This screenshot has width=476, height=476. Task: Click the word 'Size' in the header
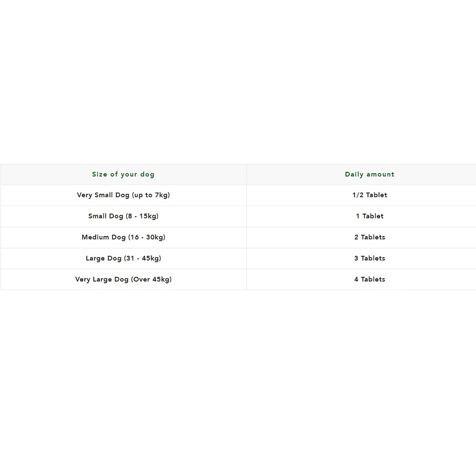pos(99,174)
